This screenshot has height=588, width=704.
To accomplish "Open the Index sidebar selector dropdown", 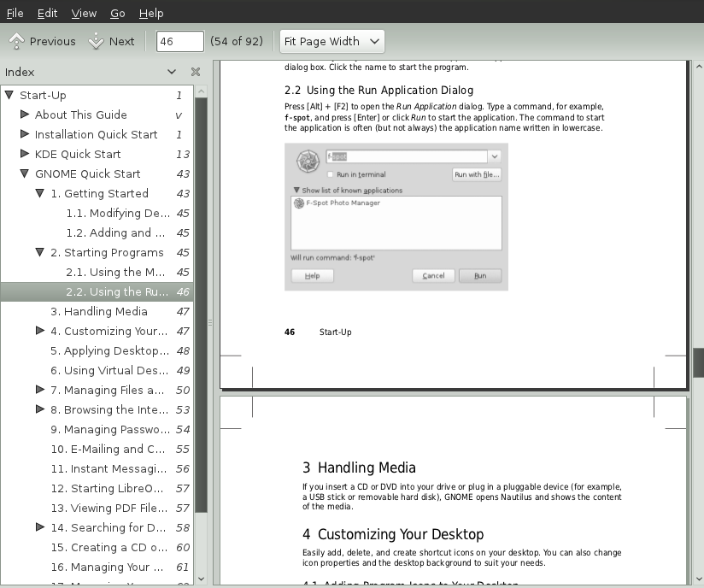I will (172, 72).
